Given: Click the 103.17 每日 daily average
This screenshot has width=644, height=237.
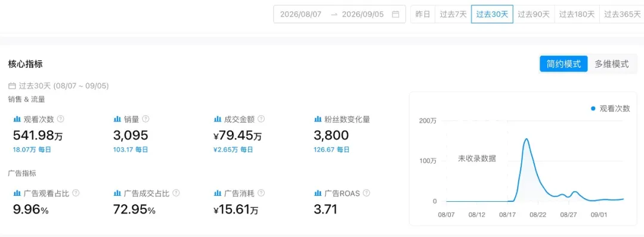Looking at the screenshot, I should pos(131,150).
